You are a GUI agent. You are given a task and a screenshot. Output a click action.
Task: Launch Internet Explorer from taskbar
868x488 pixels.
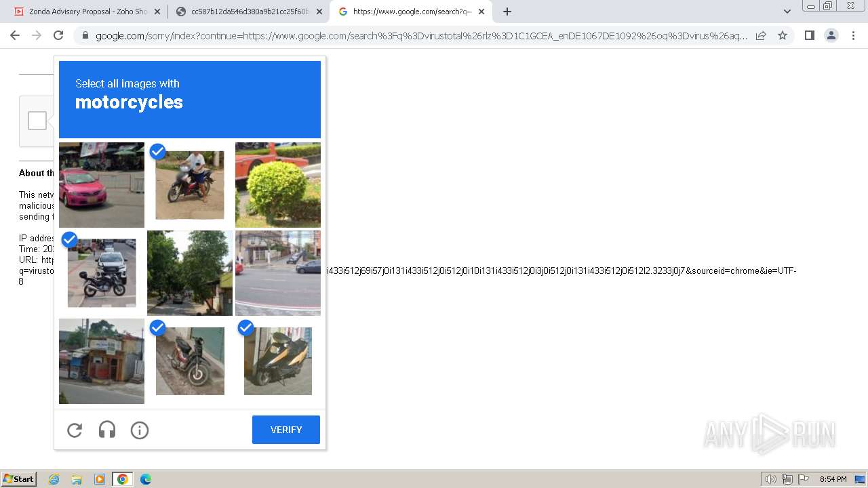point(54,479)
